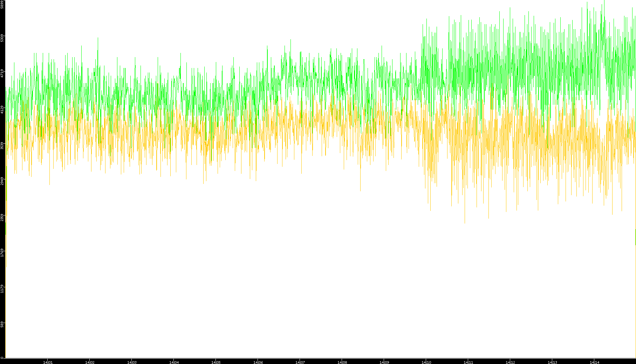Click the 589 y-axis label

click(2, 325)
